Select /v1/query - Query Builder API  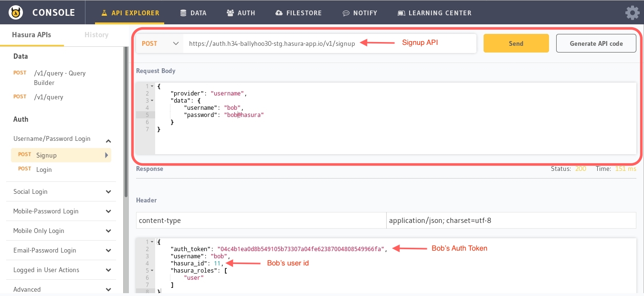[x=60, y=78]
